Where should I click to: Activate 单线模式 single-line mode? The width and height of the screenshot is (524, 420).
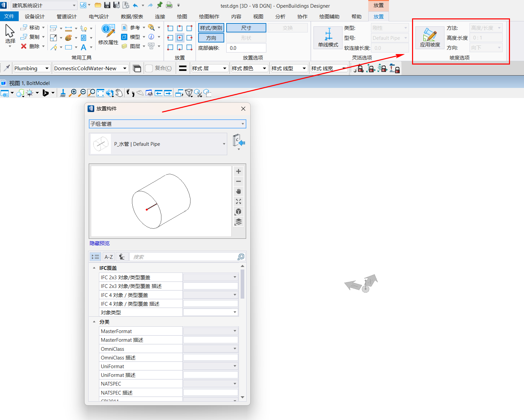(x=328, y=37)
